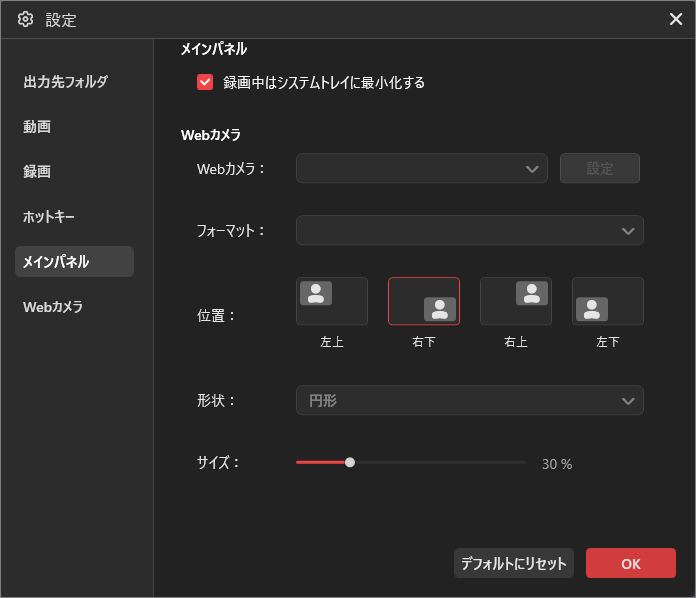The image size is (696, 598).
Task: Click the Webカメラ section heading
Action: point(211,135)
